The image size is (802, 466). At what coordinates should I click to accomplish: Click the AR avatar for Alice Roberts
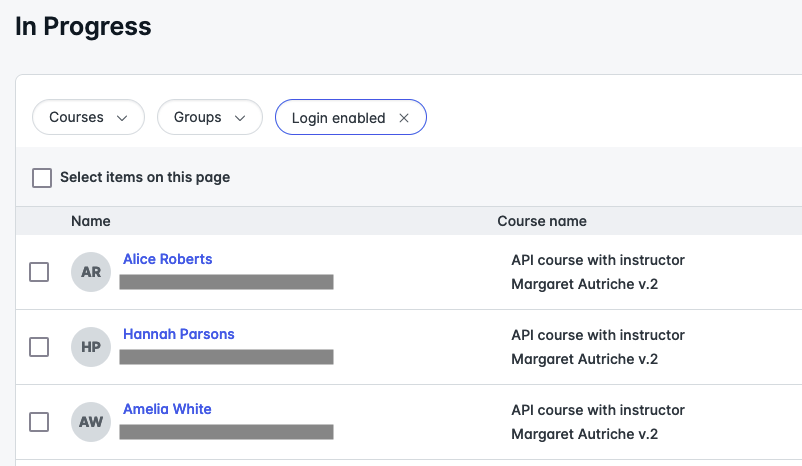[91, 272]
